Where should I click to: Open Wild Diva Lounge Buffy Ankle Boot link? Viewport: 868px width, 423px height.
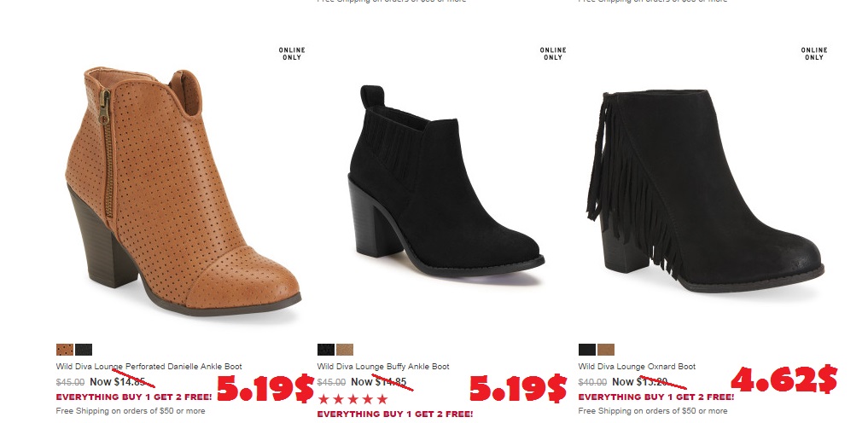383,367
